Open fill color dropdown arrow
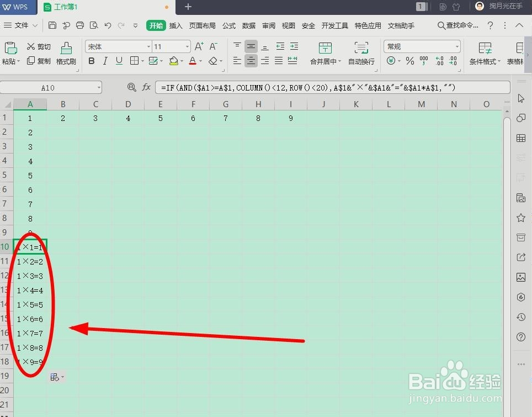Screen dimensions: 532x417 182,61
